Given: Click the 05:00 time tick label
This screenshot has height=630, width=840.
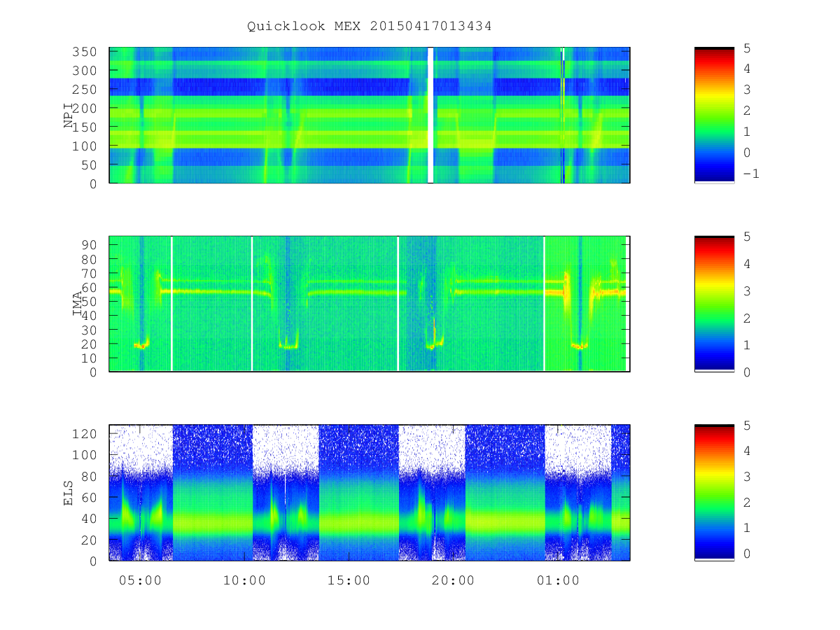Looking at the screenshot, I should click(x=140, y=581).
